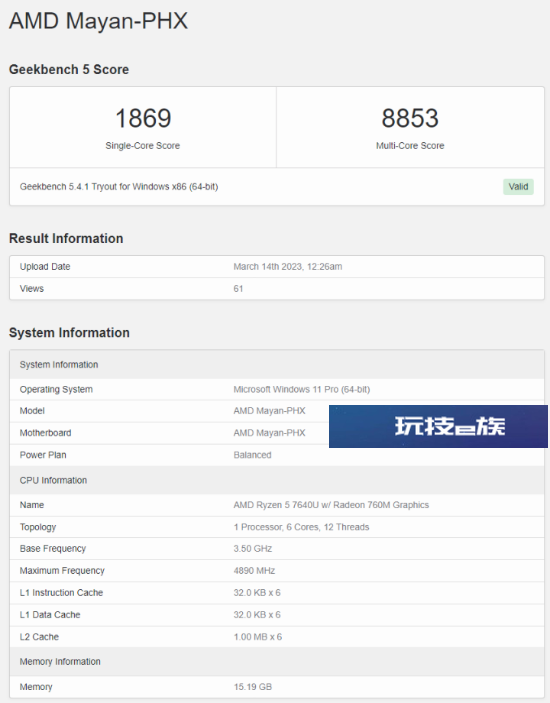Click the Model label

32,411
